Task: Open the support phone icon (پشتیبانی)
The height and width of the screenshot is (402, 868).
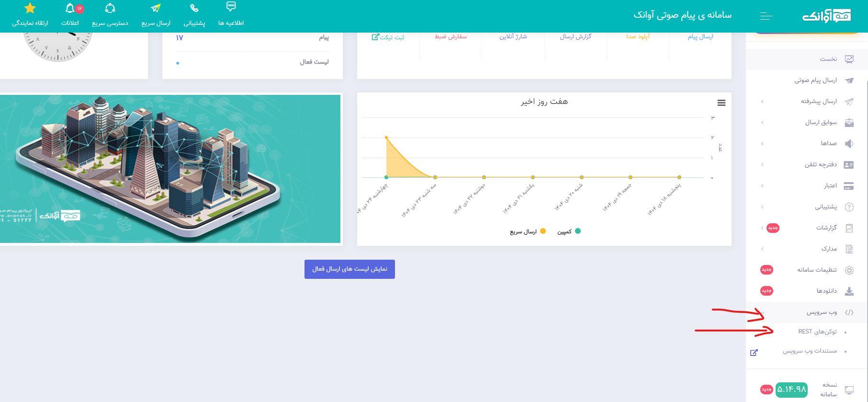Action: coord(194,9)
